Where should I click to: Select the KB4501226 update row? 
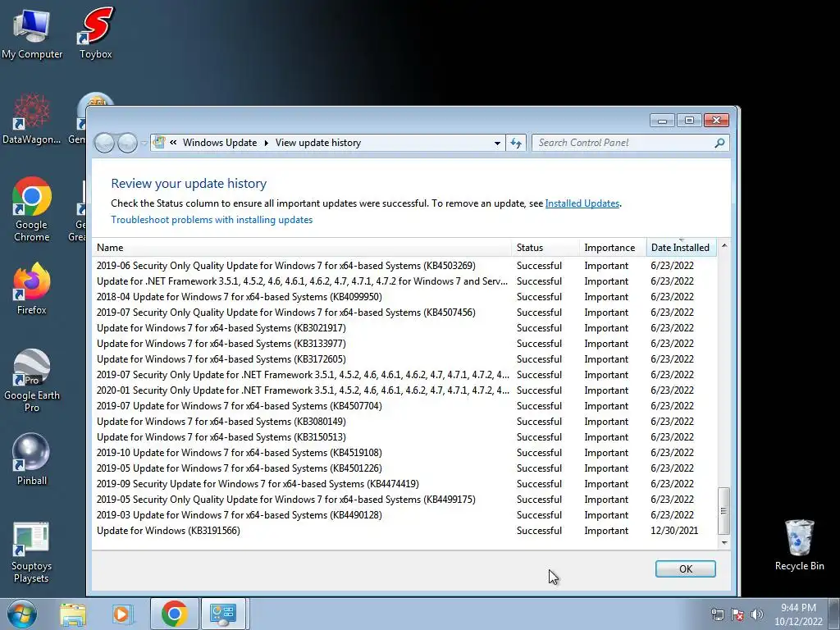coord(404,468)
